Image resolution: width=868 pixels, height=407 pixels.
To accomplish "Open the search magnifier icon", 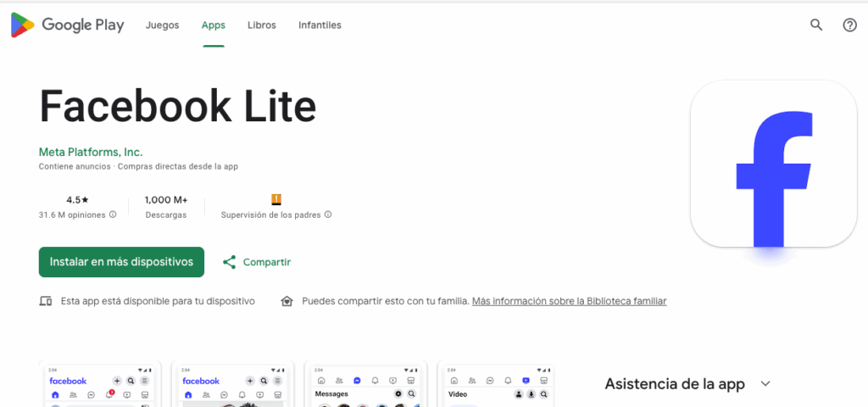I will (x=816, y=25).
